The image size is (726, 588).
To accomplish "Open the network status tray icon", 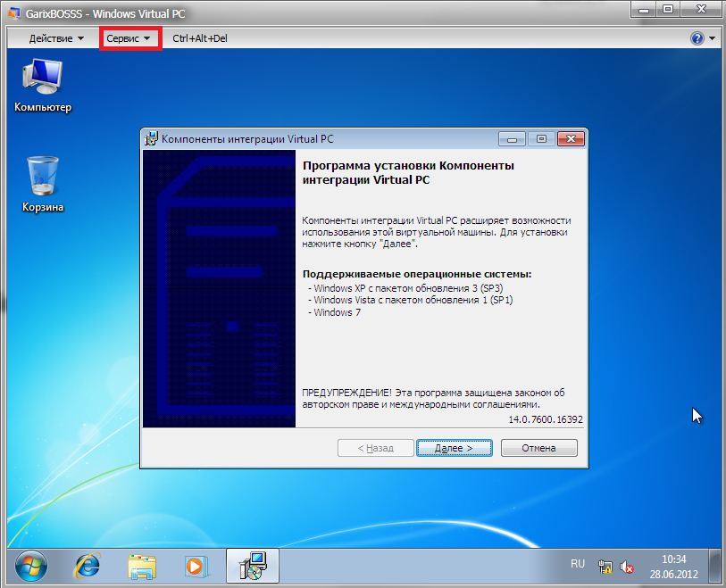I will tap(605, 567).
